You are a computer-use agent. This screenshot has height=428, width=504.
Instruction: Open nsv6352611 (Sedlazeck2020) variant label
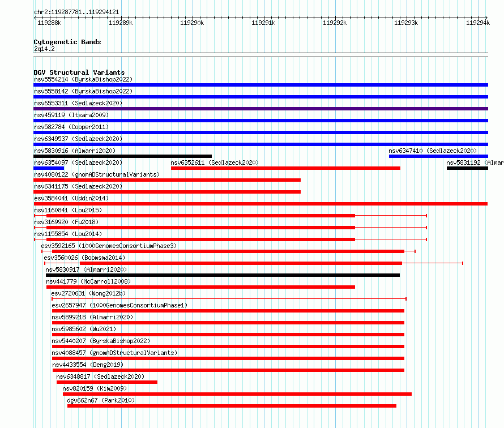(x=215, y=162)
